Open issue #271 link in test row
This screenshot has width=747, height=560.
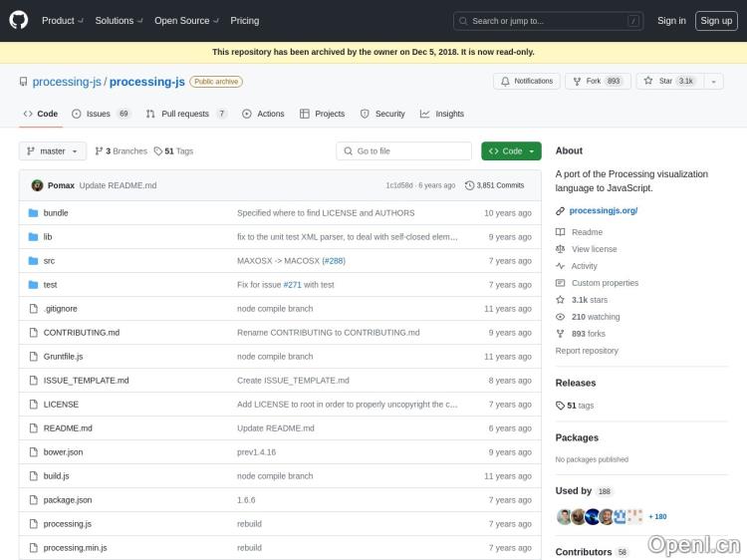(292, 285)
